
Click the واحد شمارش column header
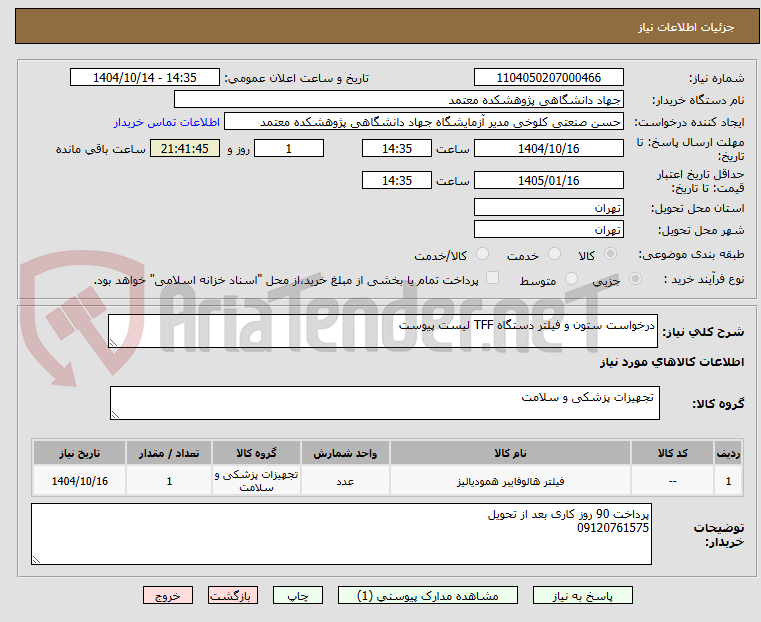tap(345, 453)
